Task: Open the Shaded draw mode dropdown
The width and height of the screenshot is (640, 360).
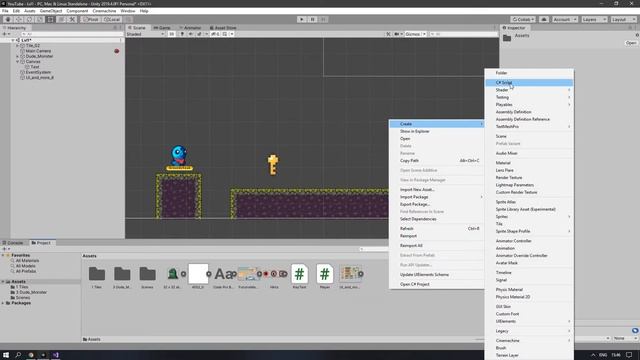Action: (x=145, y=34)
